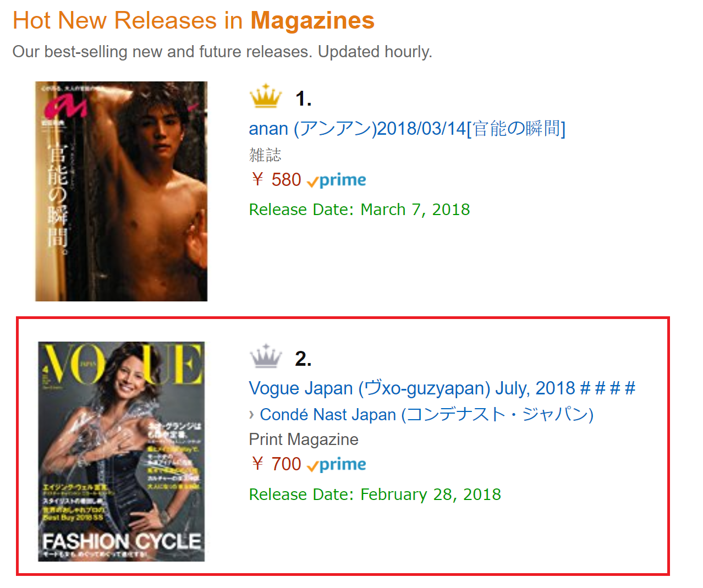This screenshot has width=703, height=588.
Task: Click the bold Magazines word in the heading
Action: 312,21
